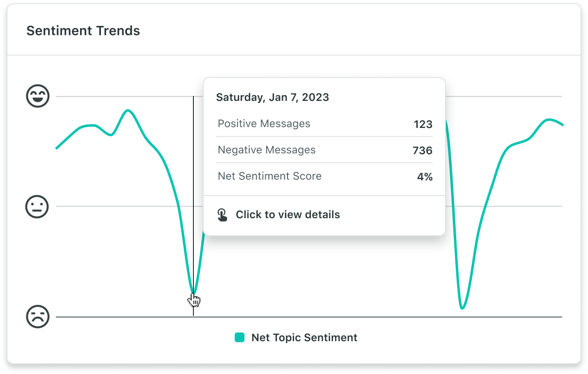The height and width of the screenshot is (374, 588).
Task: Click the tap gesture icon in the tooltip
Action: 222,214
